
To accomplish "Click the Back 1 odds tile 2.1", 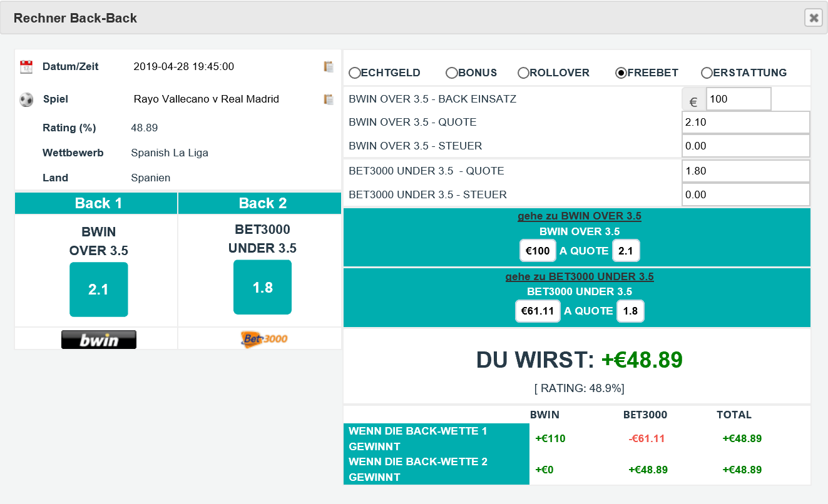I will 99,290.
